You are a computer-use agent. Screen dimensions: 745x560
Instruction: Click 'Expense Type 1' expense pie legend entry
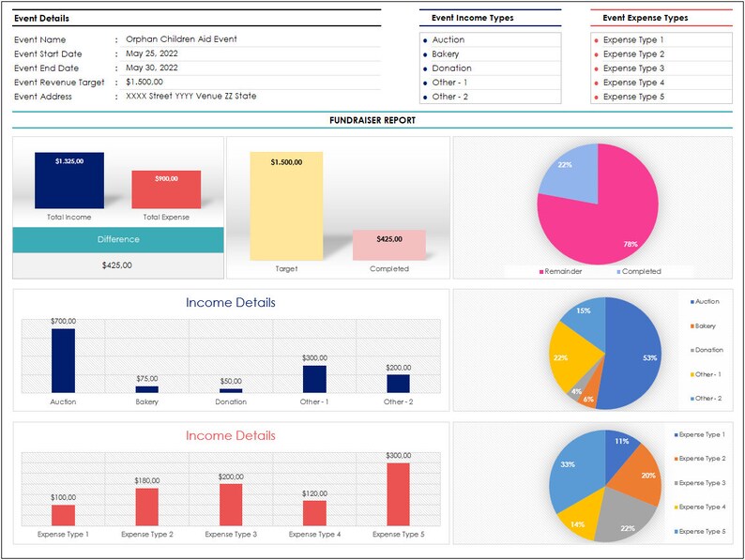(x=700, y=434)
